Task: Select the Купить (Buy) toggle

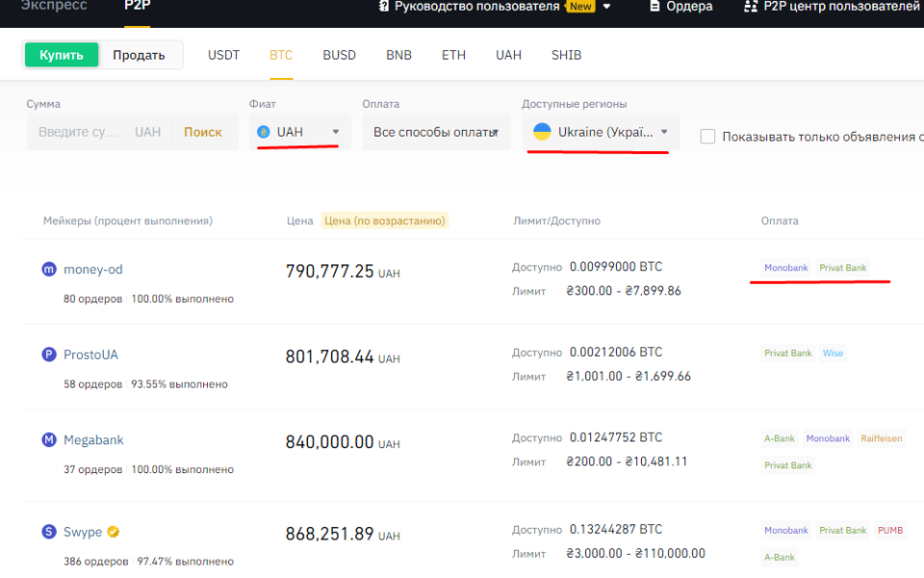Action: [x=62, y=55]
